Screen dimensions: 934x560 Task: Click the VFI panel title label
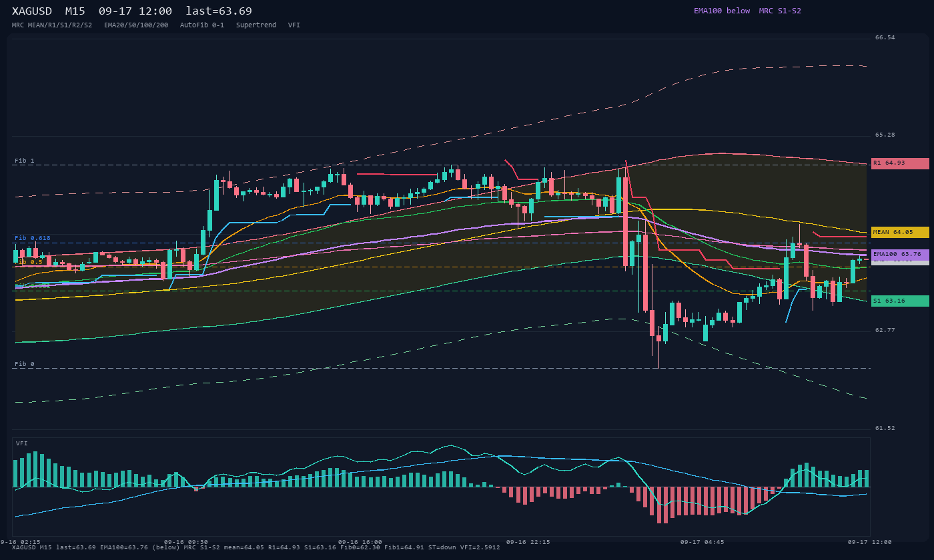22,443
